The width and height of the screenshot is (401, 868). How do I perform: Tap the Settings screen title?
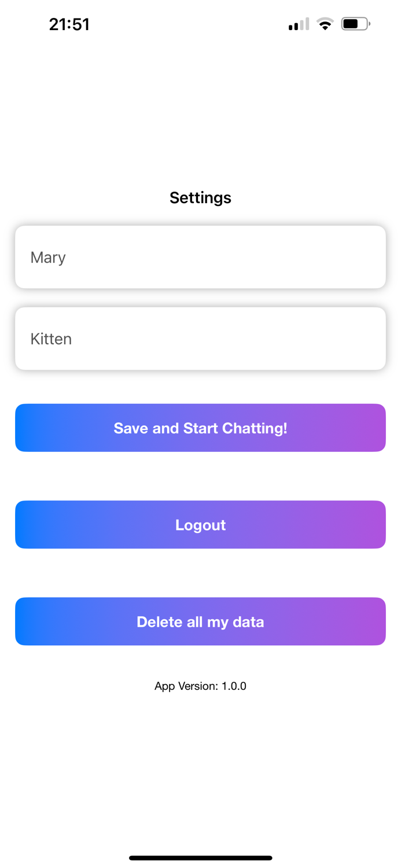(200, 197)
